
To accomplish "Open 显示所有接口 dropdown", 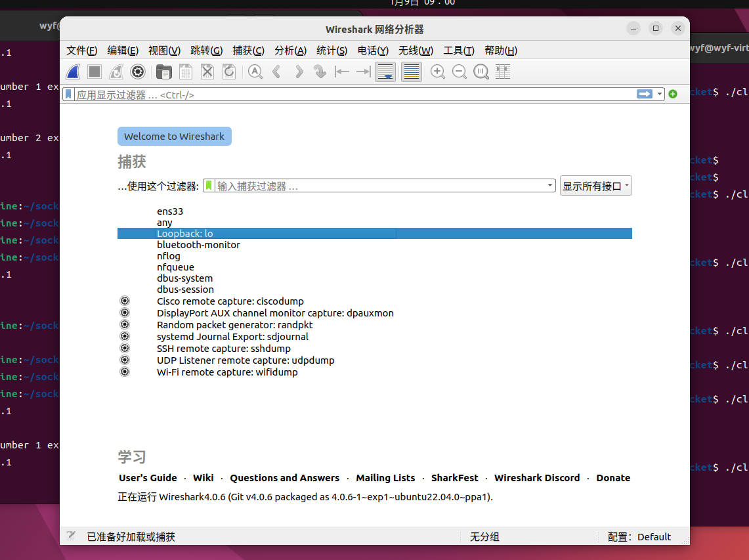I will click(595, 186).
